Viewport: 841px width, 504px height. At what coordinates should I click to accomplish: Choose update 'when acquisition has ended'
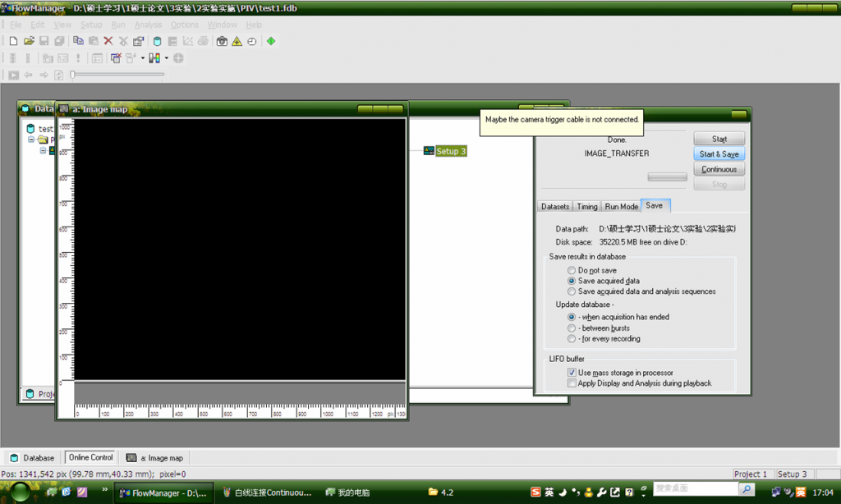pyautogui.click(x=572, y=318)
